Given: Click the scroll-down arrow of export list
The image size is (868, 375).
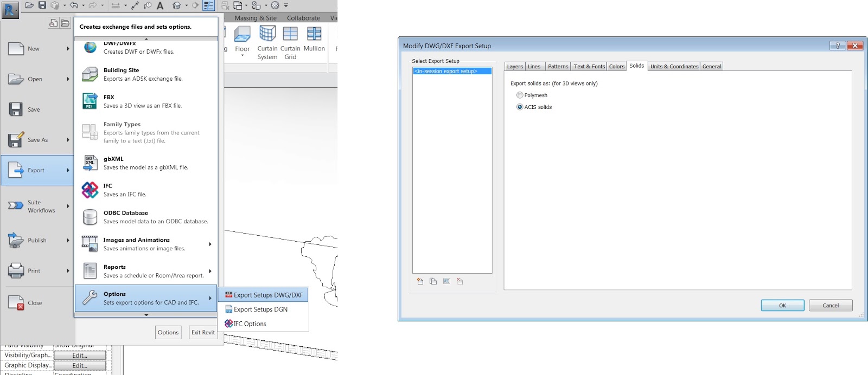Looking at the screenshot, I should (x=146, y=315).
